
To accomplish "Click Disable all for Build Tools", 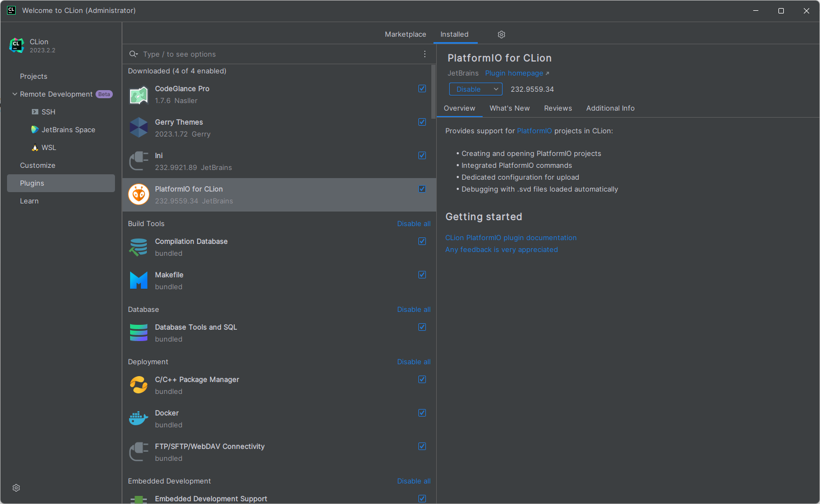I will click(x=414, y=223).
